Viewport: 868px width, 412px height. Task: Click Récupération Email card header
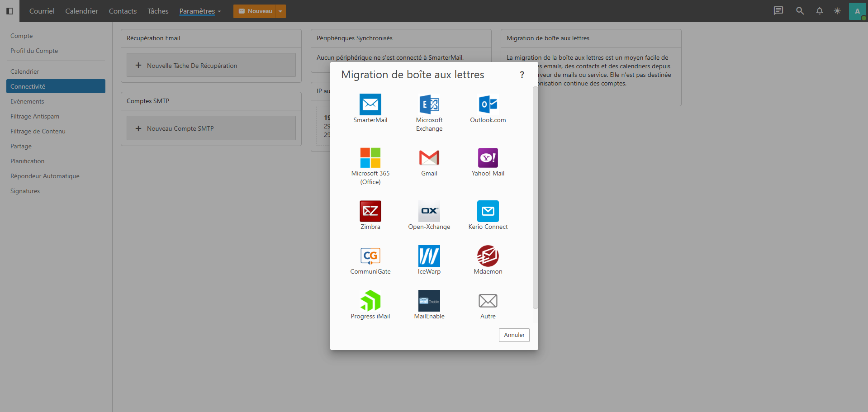[211, 38]
